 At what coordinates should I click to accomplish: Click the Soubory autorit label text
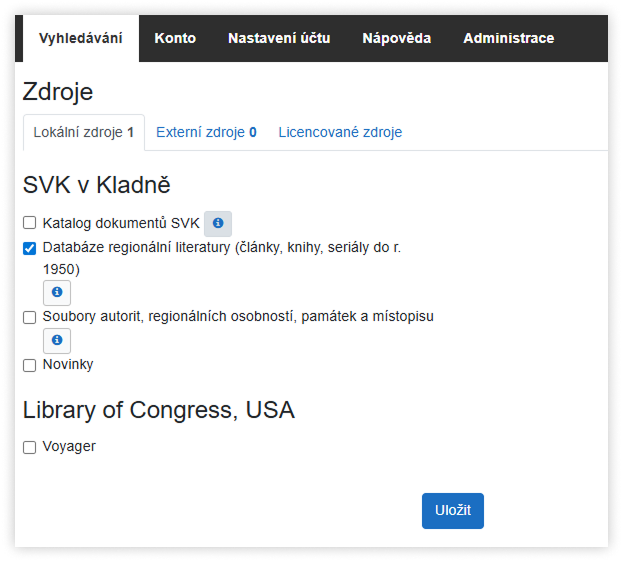[x=237, y=316]
